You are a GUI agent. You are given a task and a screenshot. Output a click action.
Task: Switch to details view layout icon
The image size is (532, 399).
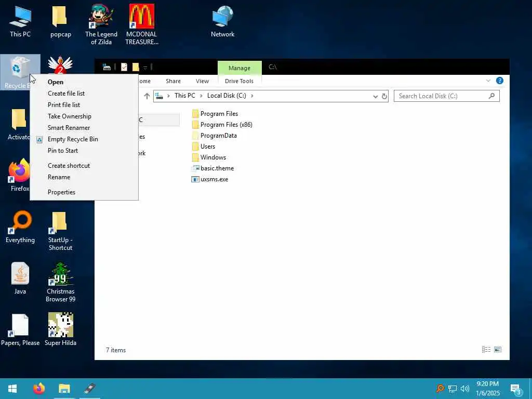click(x=486, y=350)
